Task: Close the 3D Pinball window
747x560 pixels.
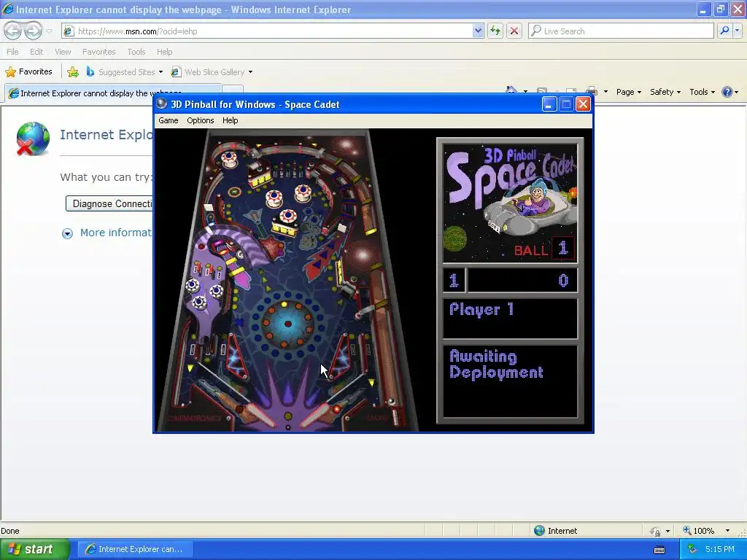Action: pos(583,104)
